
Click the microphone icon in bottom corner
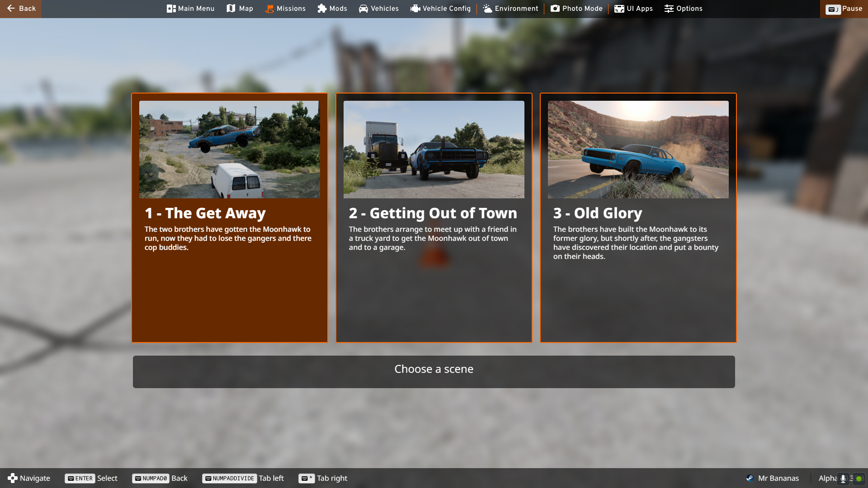(843, 479)
